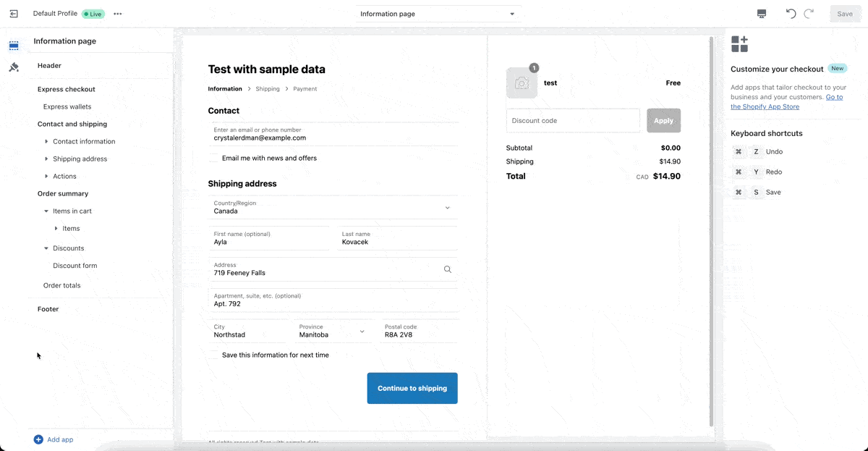Click the email or phone number field

[333, 134]
